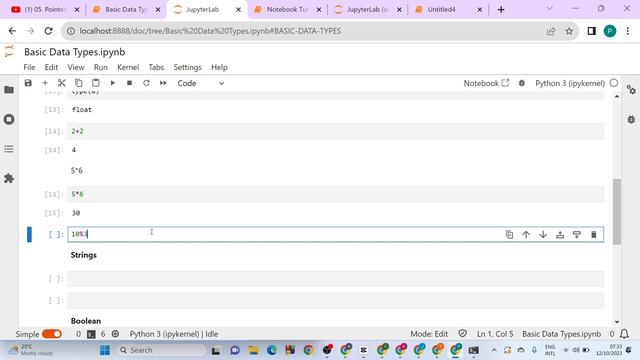Viewport: 640px width, 360px height.
Task: Open the Kernel menu
Action: tap(128, 67)
